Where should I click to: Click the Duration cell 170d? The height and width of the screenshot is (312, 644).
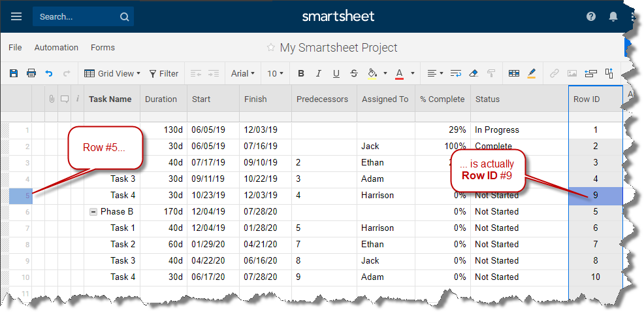pyautogui.click(x=163, y=212)
